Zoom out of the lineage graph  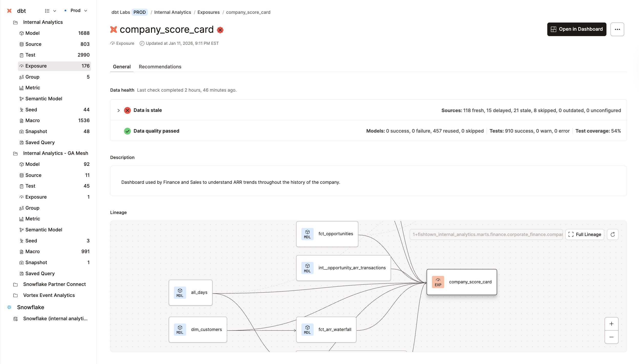tap(611, 337)
